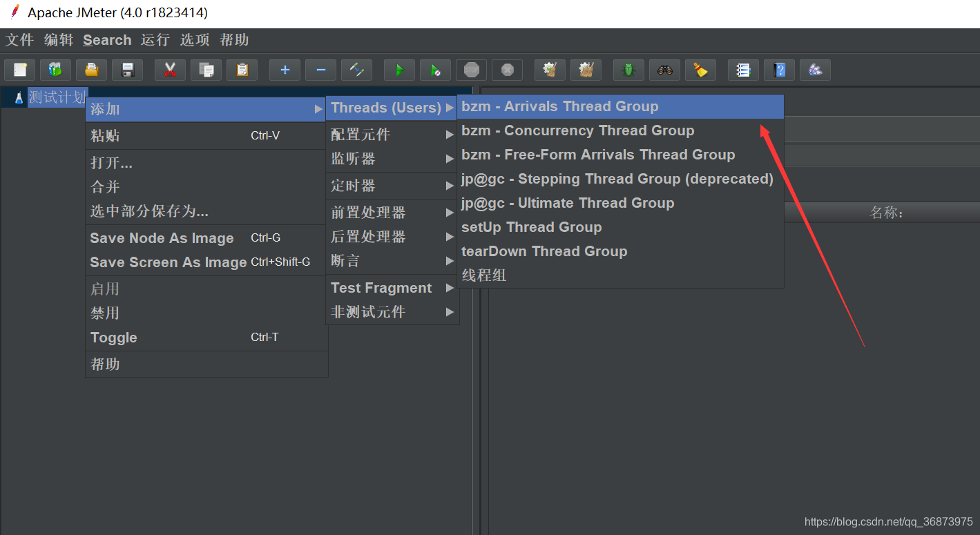Select bzm - Arrivals Thread Group
The width and height of the screenshot is (980, 535).
pos(620,107)
